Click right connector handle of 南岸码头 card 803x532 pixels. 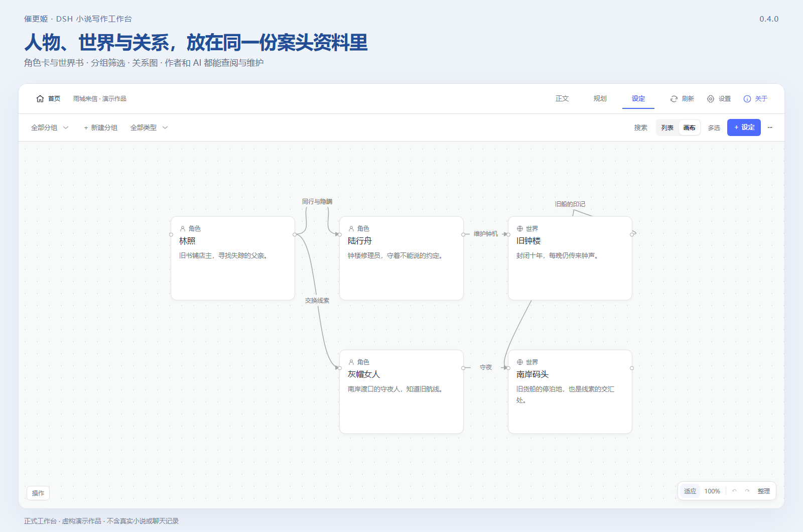pos(632,368)
